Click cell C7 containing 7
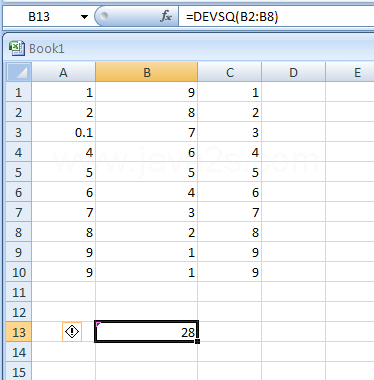 (230, 212)
